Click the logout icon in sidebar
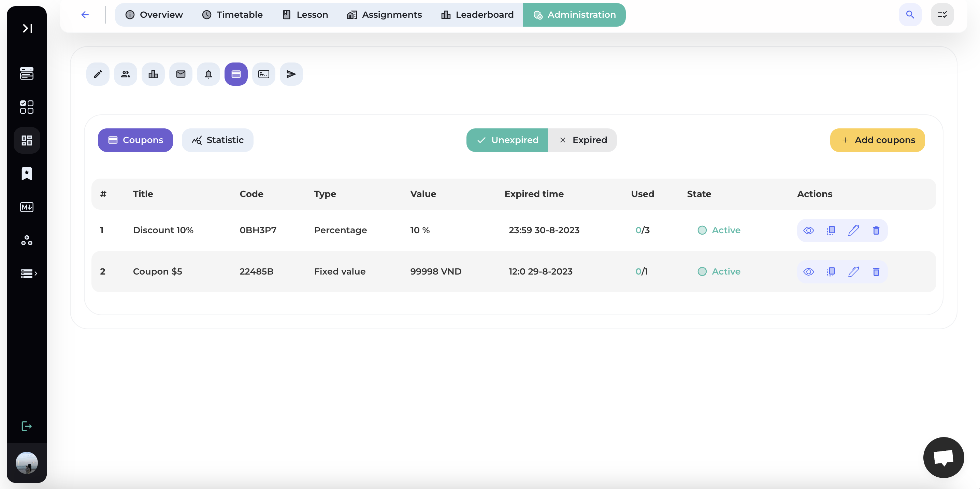The height and width of the screenshot is (489, 980). click(27, 426)
